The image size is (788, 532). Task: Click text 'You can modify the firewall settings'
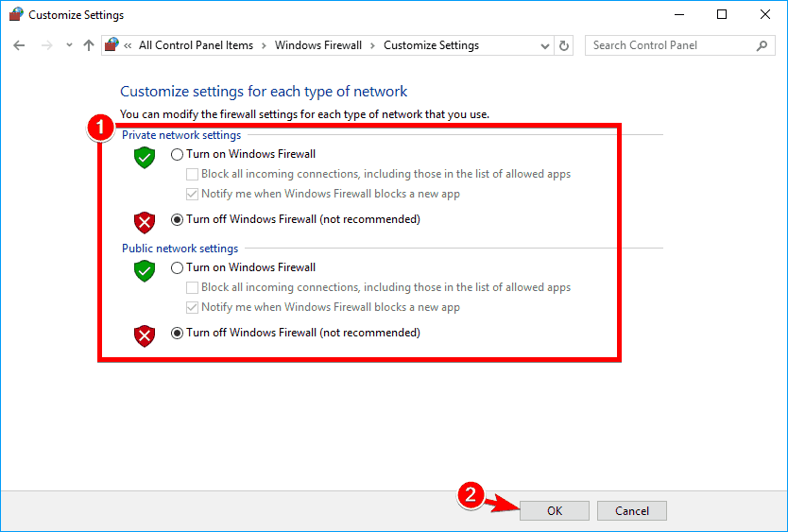(304, 114)
